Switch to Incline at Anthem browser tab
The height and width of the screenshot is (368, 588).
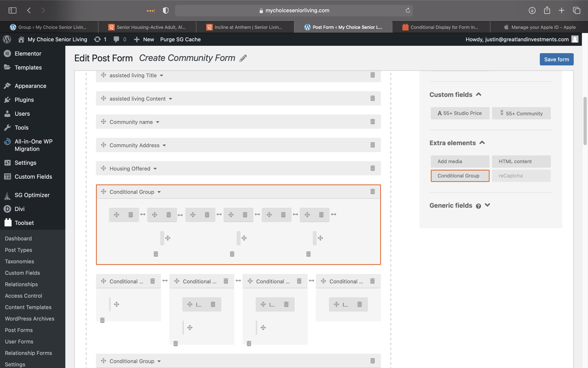click(245, 27)
